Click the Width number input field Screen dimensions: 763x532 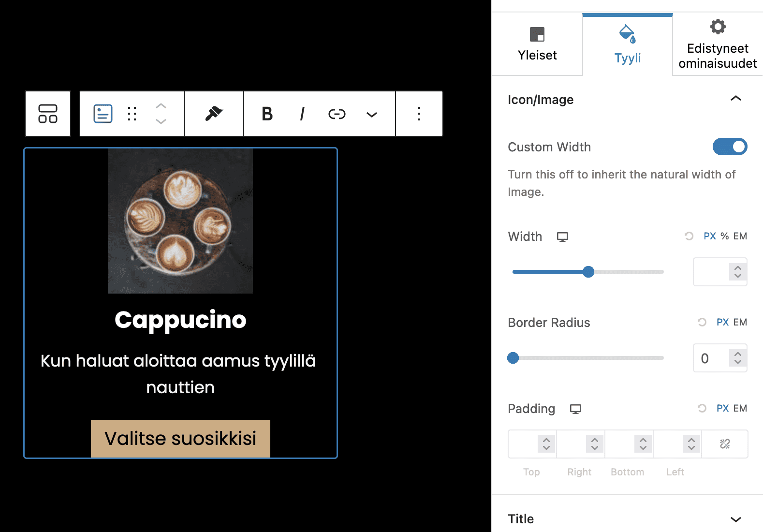pos(711,272)
